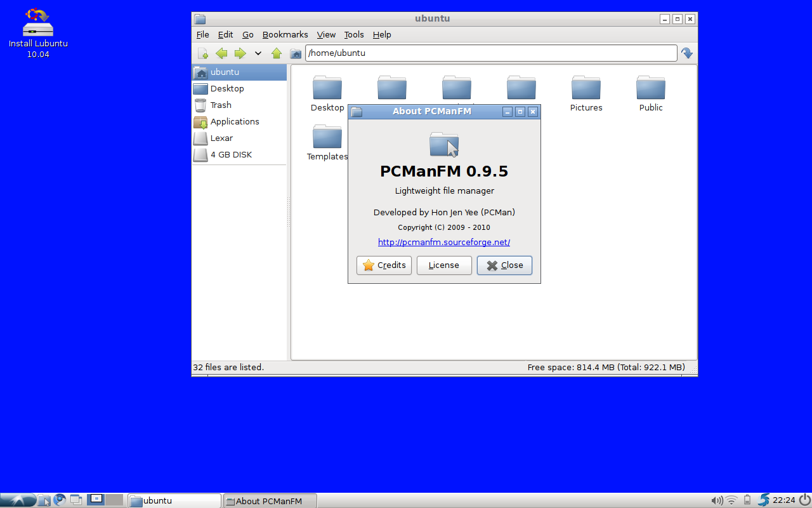The width and height of the screenshot is (812, 508).
Task: Open the pcmanfm.sourceforge.net link
Action: click(x=444, y=242)
